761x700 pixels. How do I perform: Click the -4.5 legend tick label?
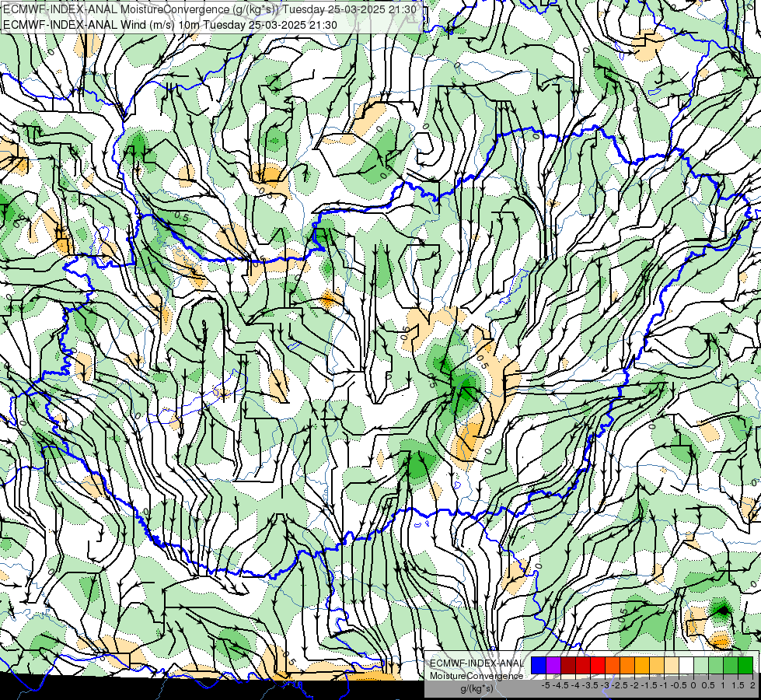[x=560, y=685]
